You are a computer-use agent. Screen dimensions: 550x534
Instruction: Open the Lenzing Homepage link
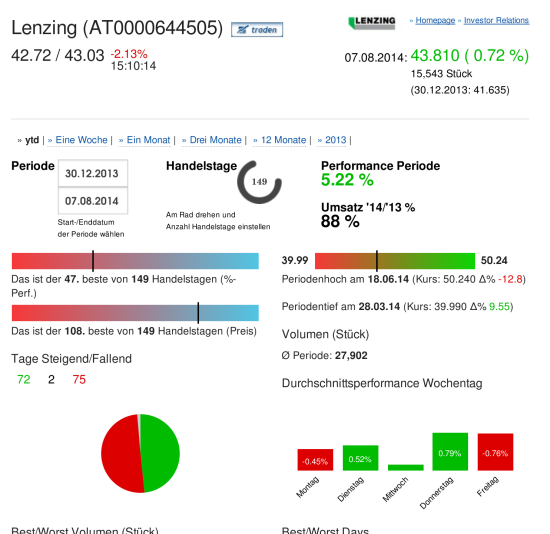(x=435, y=20)
